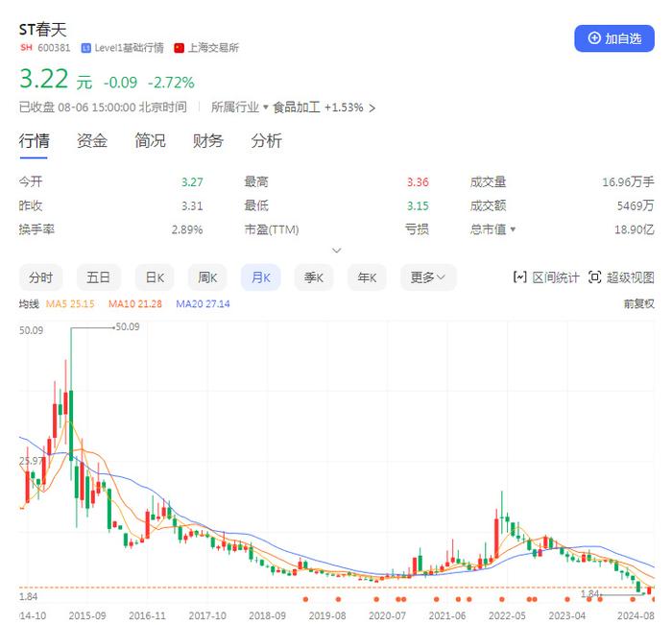Open the 区间统计 range statistics tool
The image size is (672, 625).
pyautogui.click(x=545, y=277)
